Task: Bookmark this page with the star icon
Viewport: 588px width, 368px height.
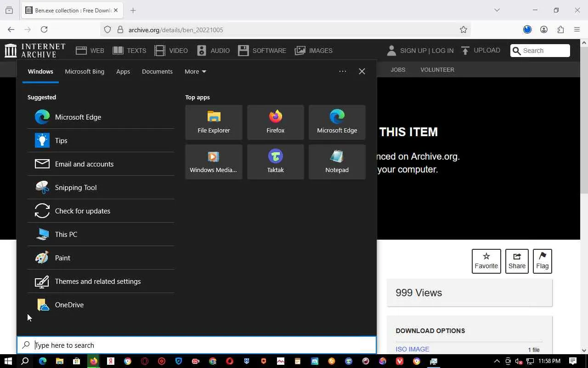Action: (x=464, y=29)
